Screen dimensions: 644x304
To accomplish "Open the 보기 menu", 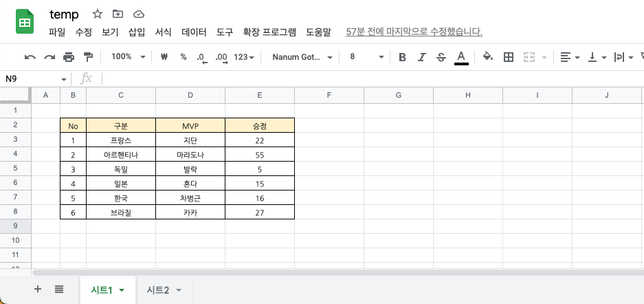I will (110, 32).
